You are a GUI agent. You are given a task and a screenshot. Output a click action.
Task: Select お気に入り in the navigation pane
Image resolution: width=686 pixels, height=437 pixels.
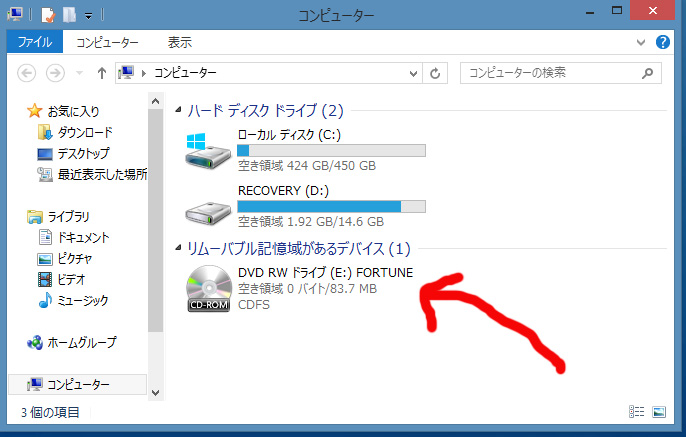pyautogui.click(x=74, y=111)
